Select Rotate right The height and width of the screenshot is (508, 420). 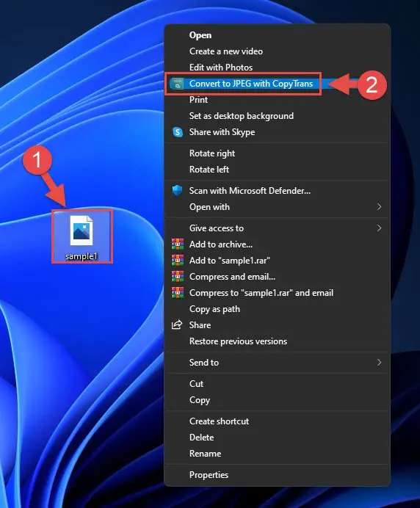[x=277, y=153]
